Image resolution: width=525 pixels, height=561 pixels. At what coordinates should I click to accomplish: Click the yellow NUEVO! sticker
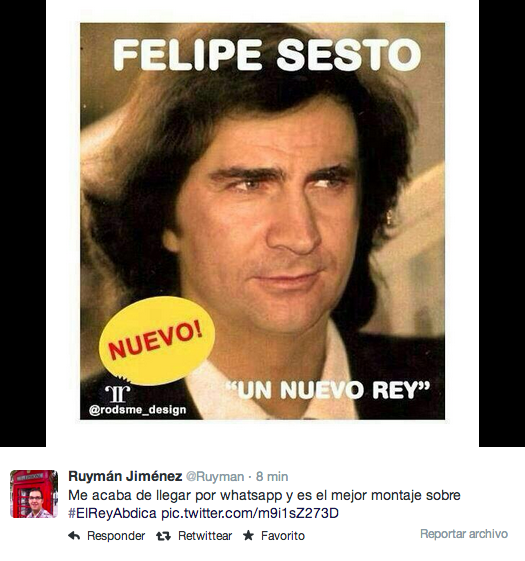coord(157,341)
